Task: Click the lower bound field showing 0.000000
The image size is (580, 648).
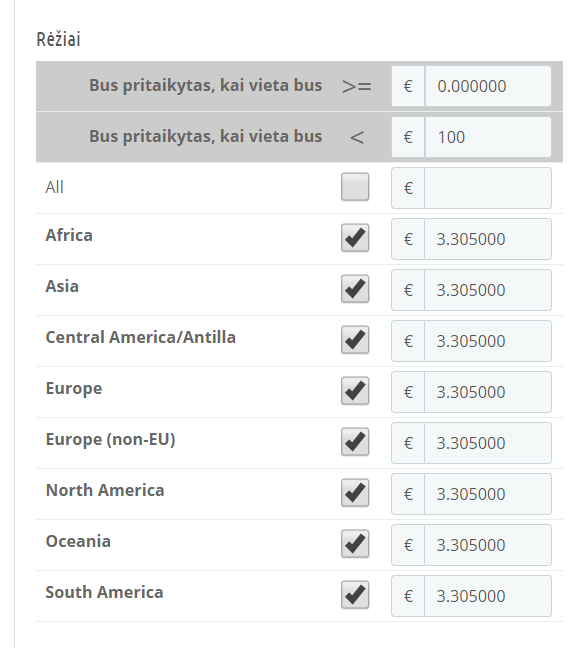Action: click(488, 86)
